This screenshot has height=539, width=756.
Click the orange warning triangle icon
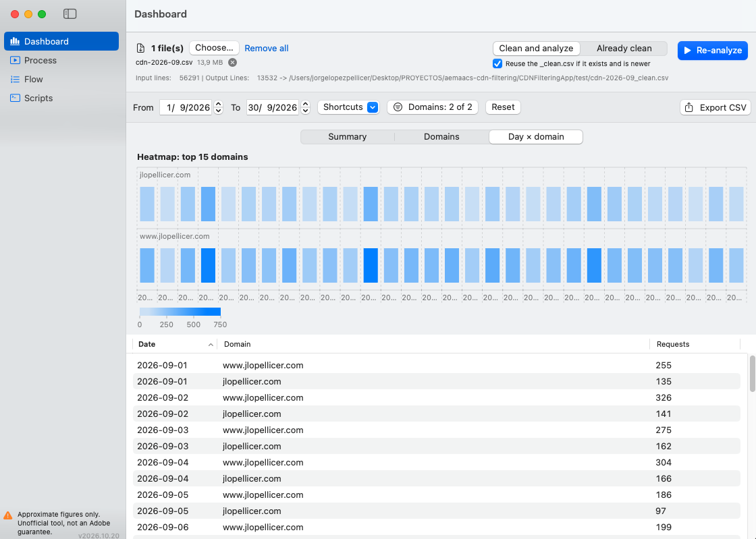pos(7,515)
